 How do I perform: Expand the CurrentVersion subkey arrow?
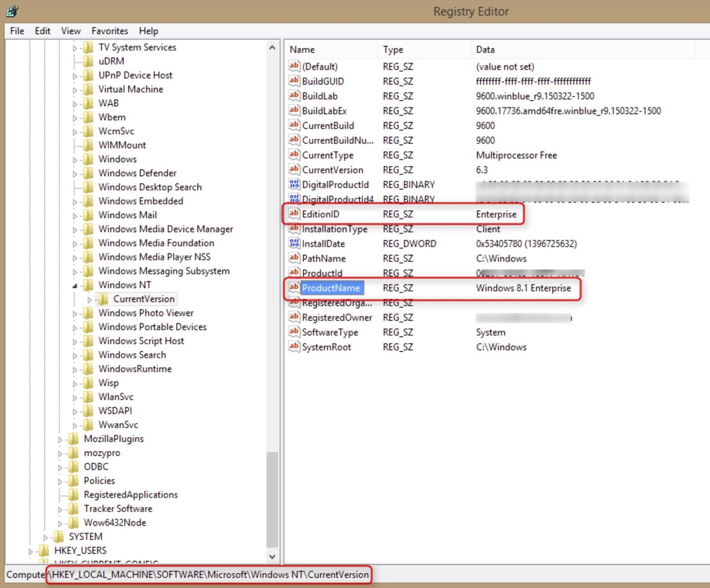coord(89,300)
